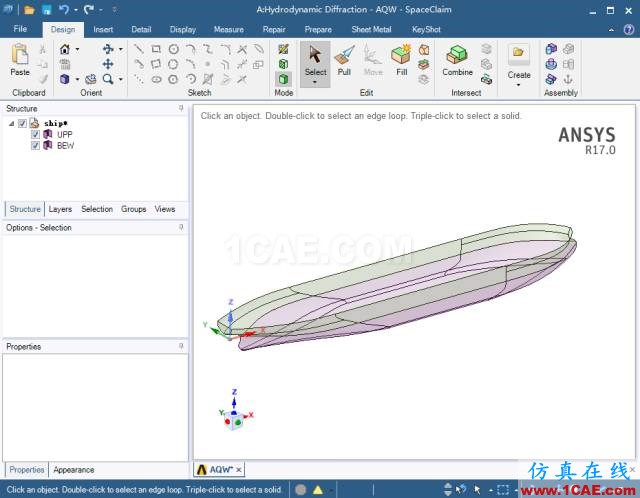Image resolution: width=640 pixels, height=498 pixels.
Task: Pick the Rectangle sketch tool
Action: [156, 49]
